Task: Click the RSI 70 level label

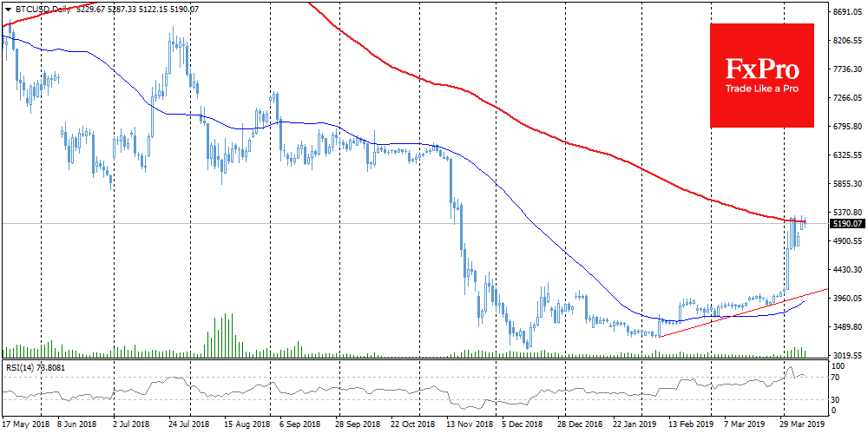Action: tap(837, 378)
